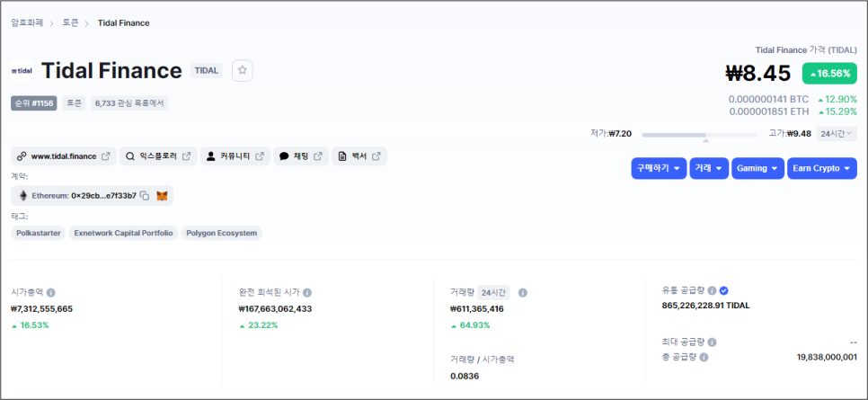Expand the Gaming dropdown
Screen dimensions: 868x400
pos(757,168)
